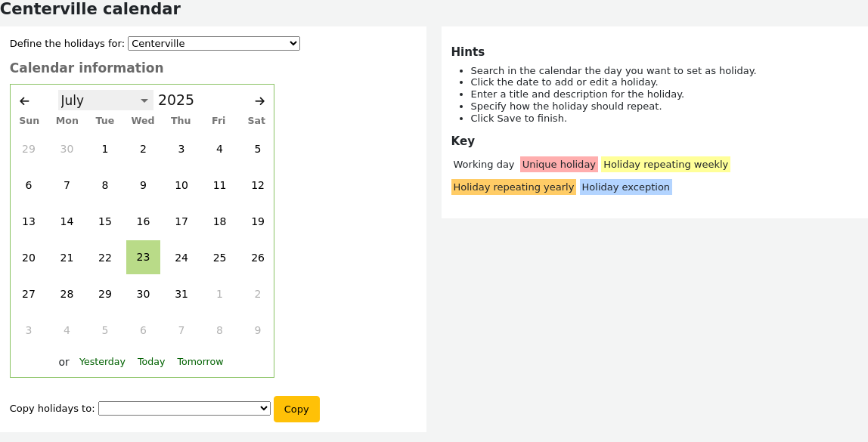Image resolution: width=868 pixels, height=442 pixels.
Task: Click the Yesterday link
Action: 102,361
